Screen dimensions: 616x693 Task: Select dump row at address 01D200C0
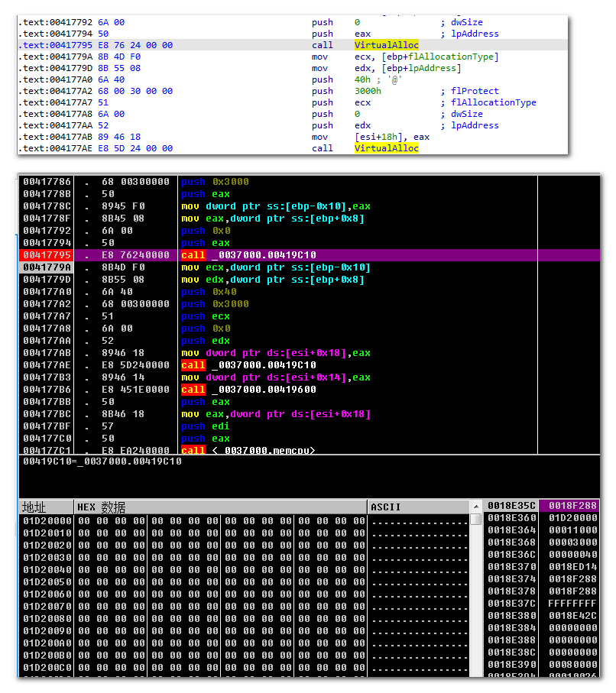(244, 668)
